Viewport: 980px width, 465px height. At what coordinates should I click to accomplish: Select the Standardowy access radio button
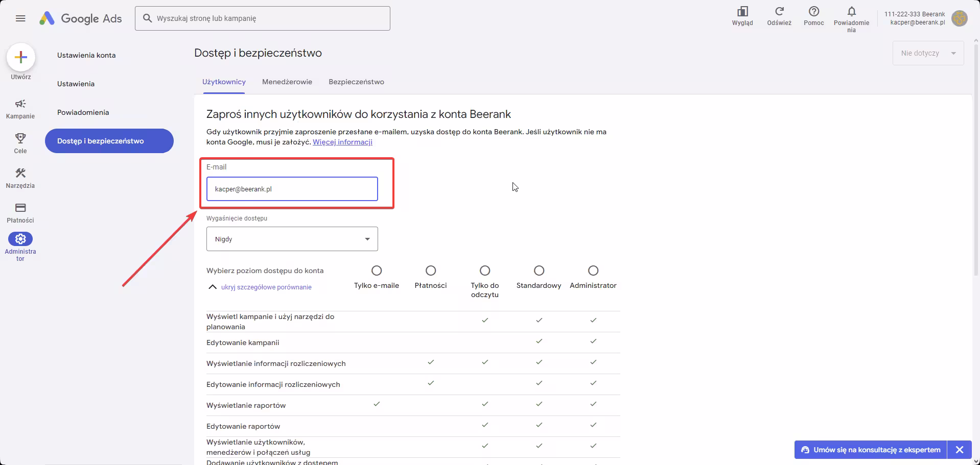539,271
